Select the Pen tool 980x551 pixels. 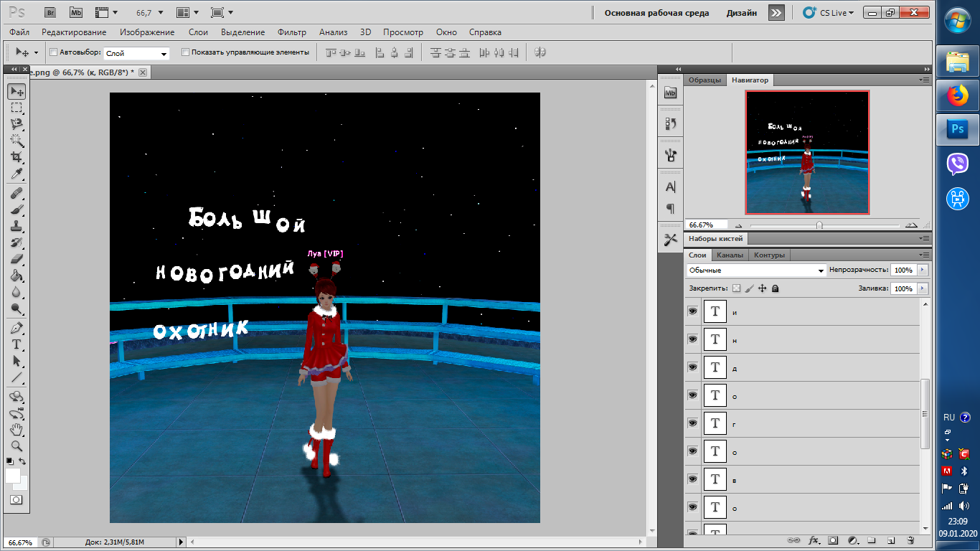(x=17, y=328)
